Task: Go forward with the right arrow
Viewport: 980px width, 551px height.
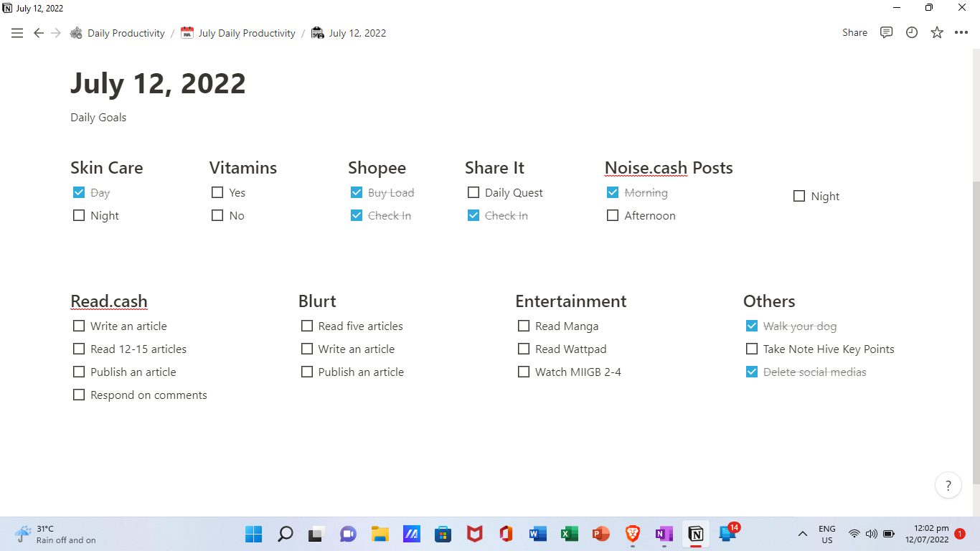Action: pos(56,33)
